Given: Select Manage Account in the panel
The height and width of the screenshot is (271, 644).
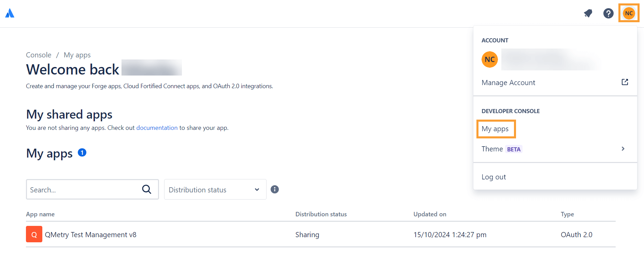Looking at the screenshot, I should click(x=508, y=82).
